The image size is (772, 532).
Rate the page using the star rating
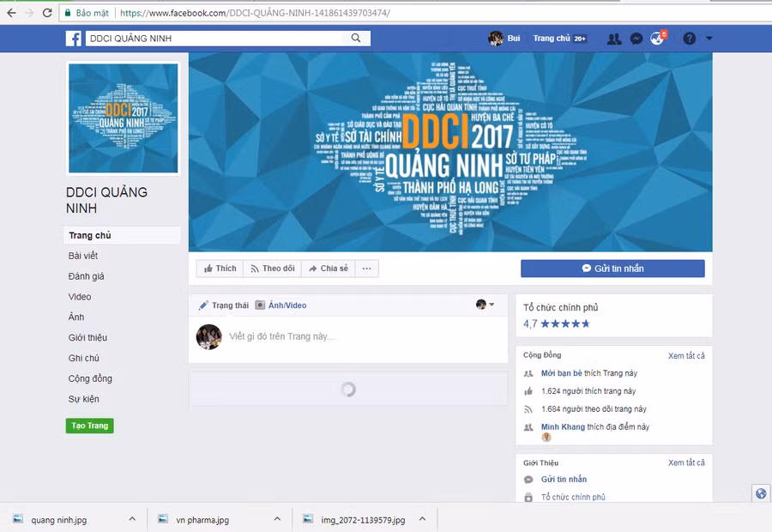566,323
